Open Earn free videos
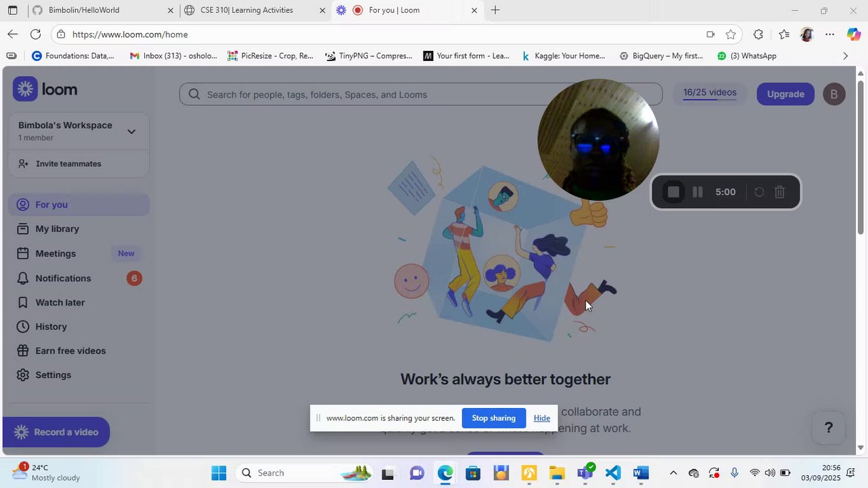This screenshot has height=488, width=868. 79,351
